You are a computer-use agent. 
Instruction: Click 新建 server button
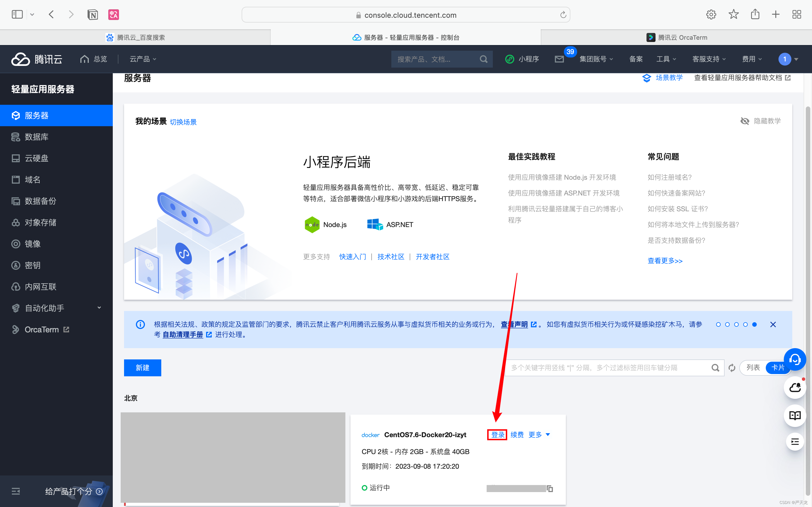[x=142, y=367]
